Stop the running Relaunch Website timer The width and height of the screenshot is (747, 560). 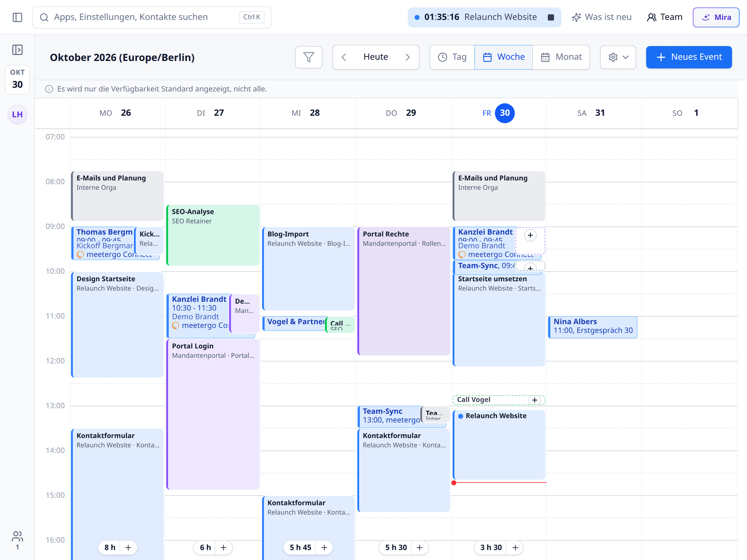coord(551,17)
